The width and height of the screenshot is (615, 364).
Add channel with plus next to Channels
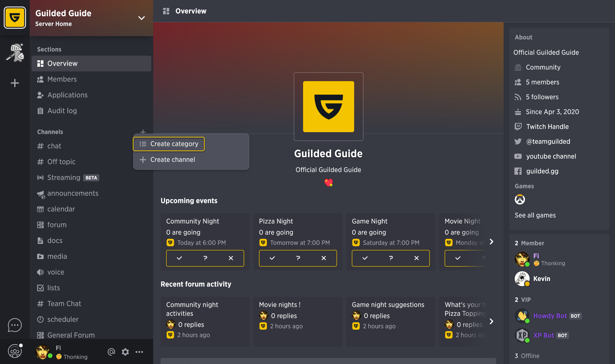pyautogui.click(x=143, y=132)
